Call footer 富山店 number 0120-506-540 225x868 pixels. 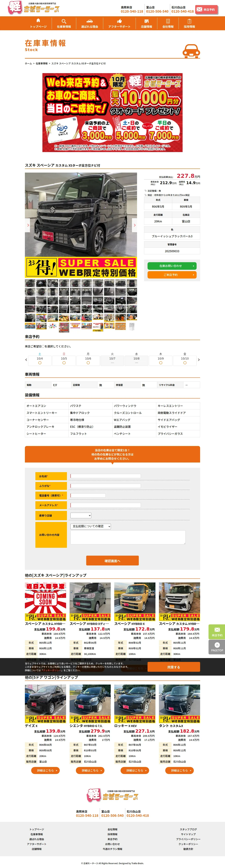click(x=112, y=816)
